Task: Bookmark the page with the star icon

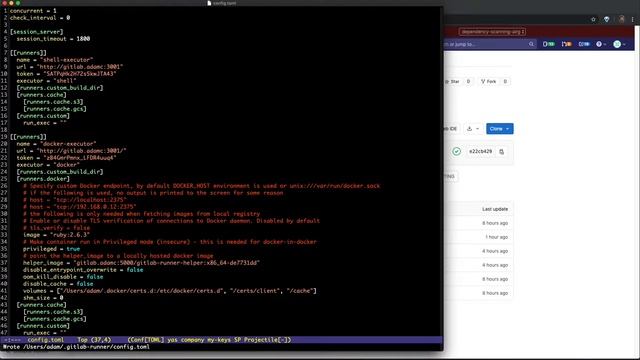Action: click(593, 19)
